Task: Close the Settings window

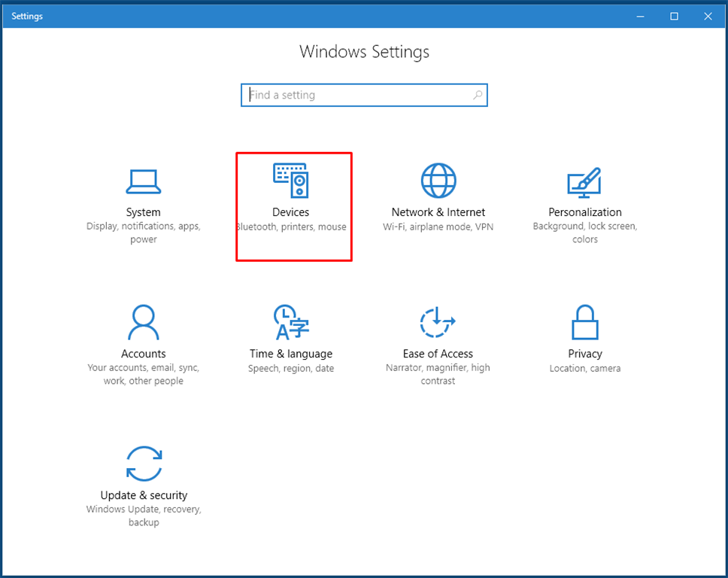Action: pos(708,17)
